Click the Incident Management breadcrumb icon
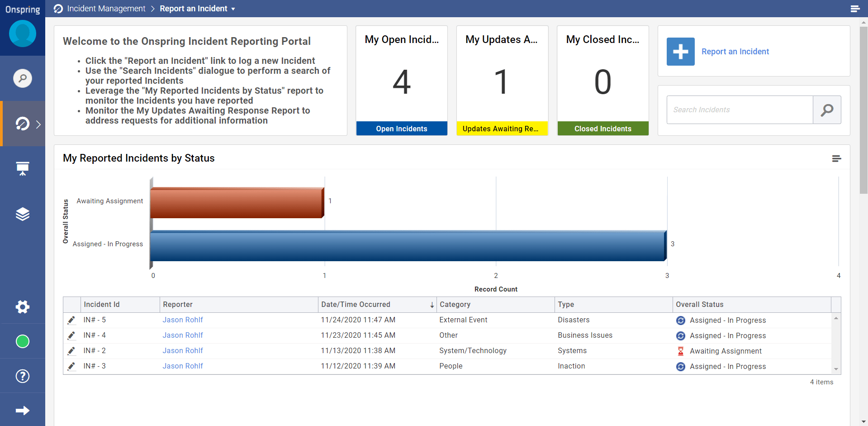Viewport: 868px width, 426px height. pyautogui.click(x=58, y=9)
